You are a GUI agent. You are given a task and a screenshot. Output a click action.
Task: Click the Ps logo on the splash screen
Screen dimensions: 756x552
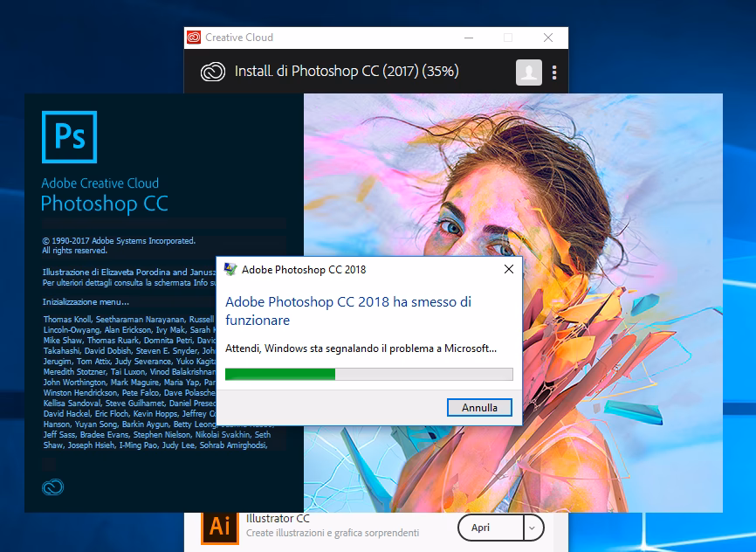pyautogui.click(x=69, y=138)
